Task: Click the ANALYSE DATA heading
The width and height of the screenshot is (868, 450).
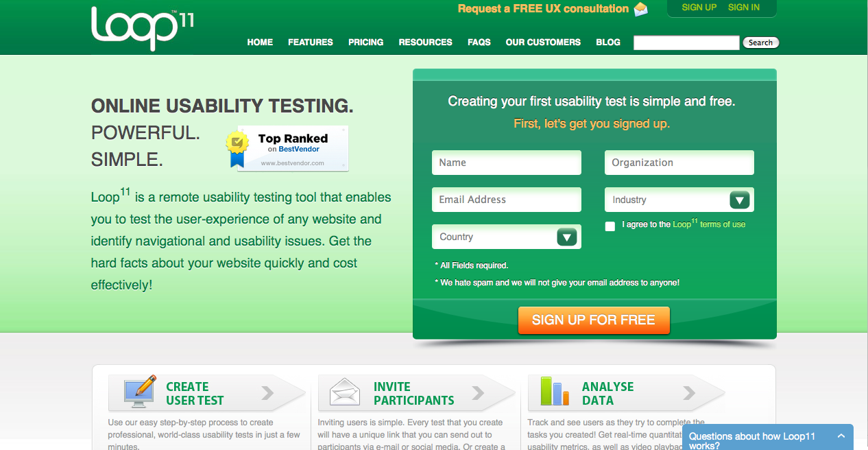Action: pos(608,393)
